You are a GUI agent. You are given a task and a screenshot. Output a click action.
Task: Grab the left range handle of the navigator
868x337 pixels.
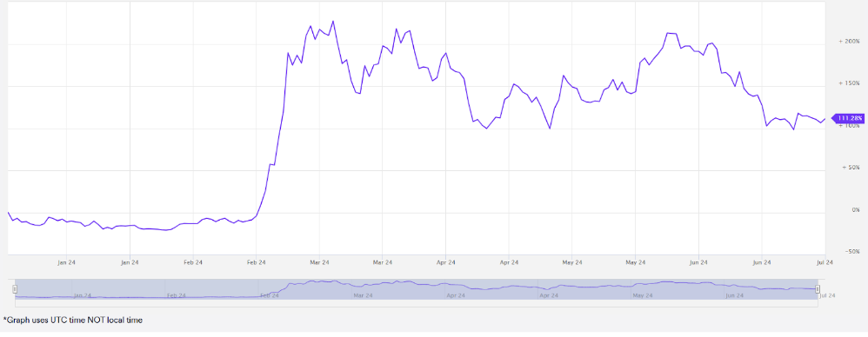[15, 289]
